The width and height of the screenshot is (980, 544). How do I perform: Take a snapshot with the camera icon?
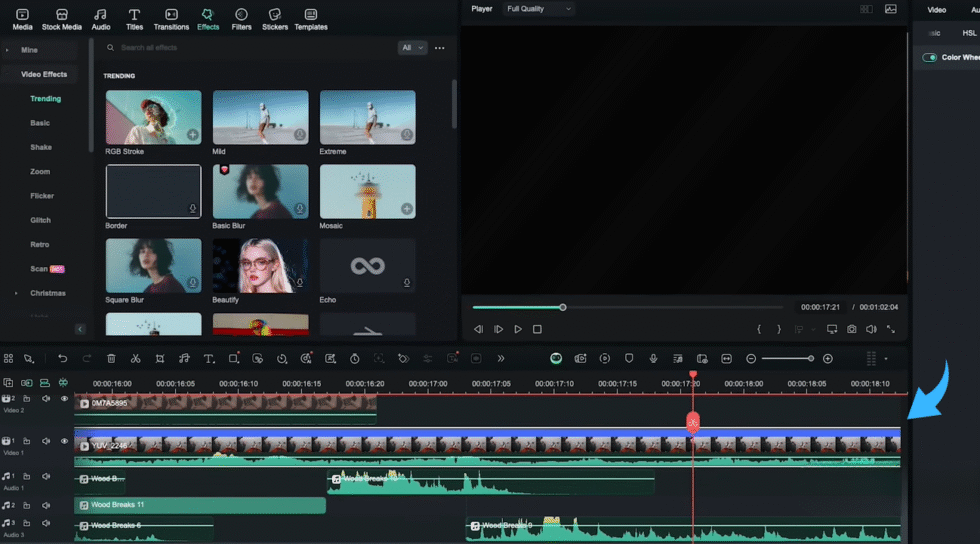(851, 329)
